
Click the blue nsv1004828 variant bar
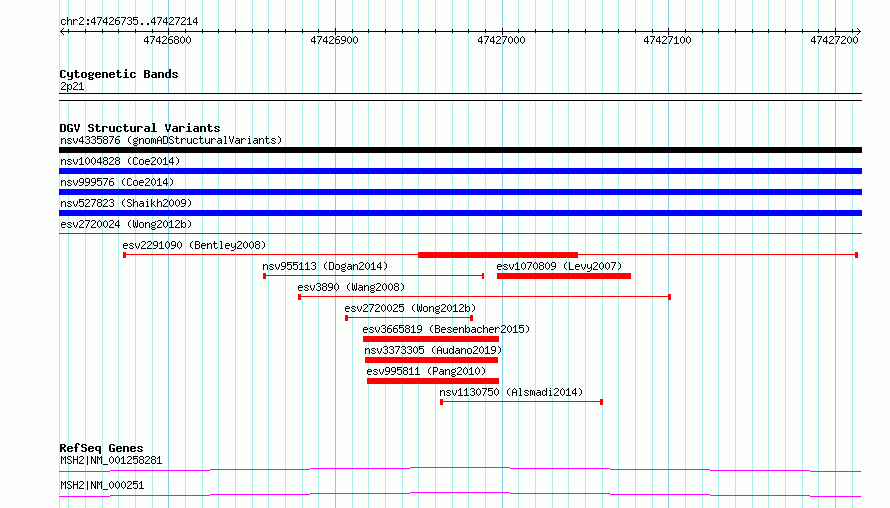(460, 171)
